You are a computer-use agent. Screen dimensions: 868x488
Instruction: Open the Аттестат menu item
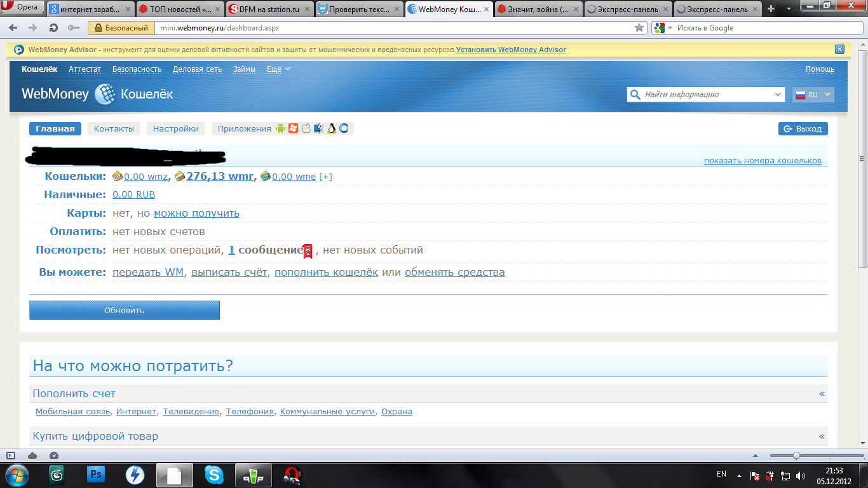[85, 69]
